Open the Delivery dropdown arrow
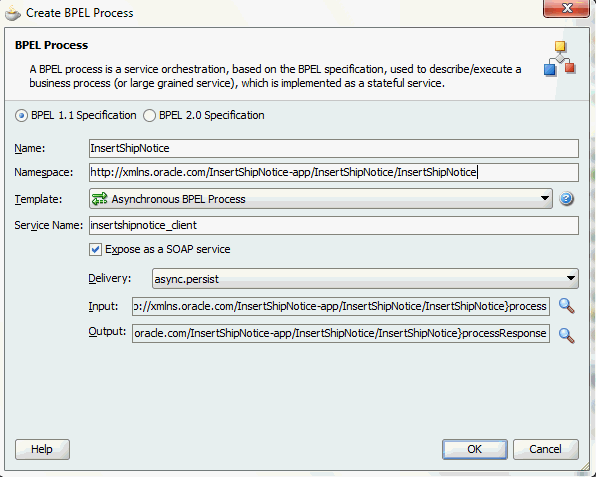The height and width of the screenshot is (477, 596). (x=571, y=279)
